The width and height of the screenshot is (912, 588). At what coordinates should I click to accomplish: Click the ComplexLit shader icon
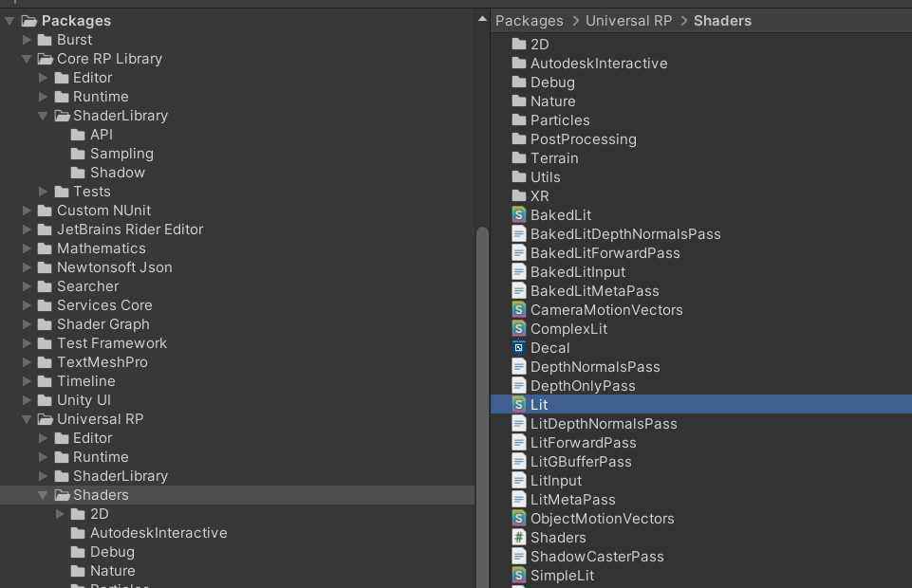coord(518,328)
